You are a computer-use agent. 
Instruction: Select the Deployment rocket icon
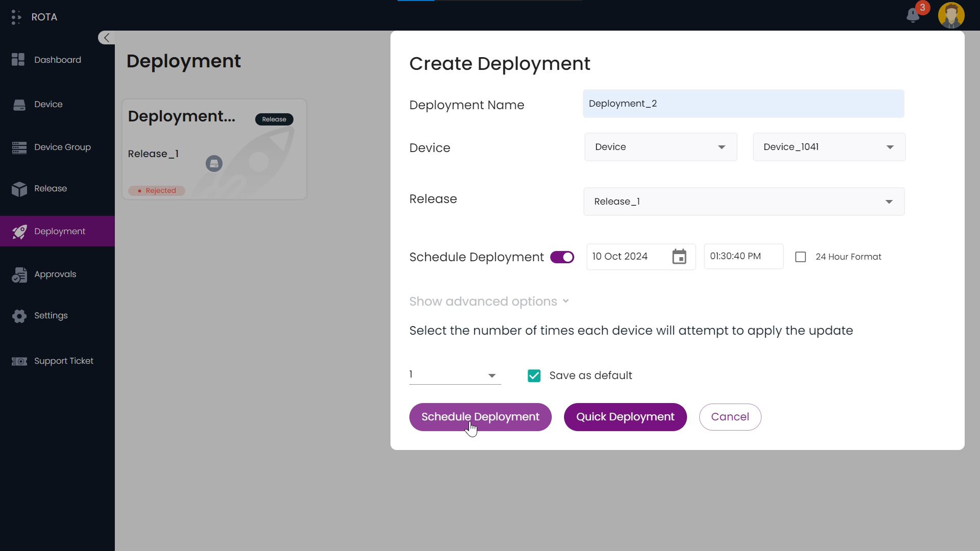click(x=19, y=231)
